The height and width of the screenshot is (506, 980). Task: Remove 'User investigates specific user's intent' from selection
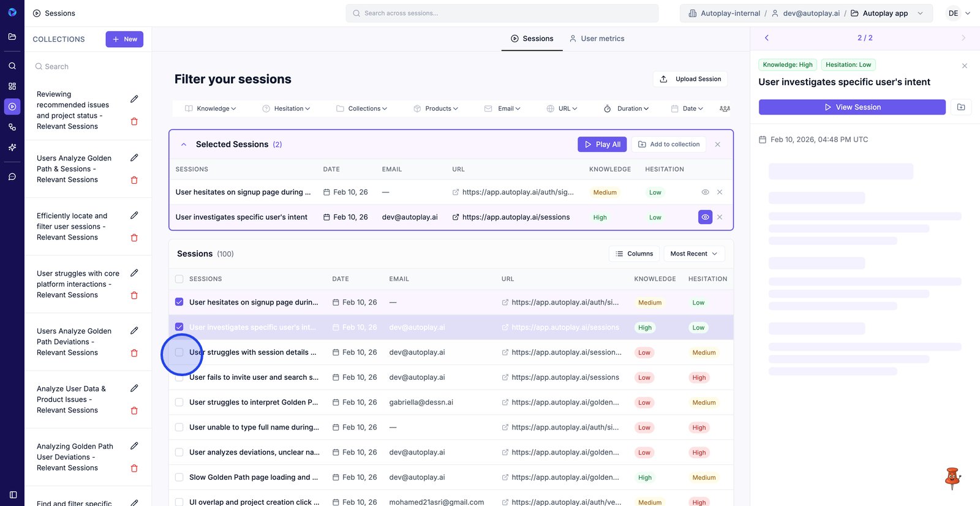coord(720,217)
